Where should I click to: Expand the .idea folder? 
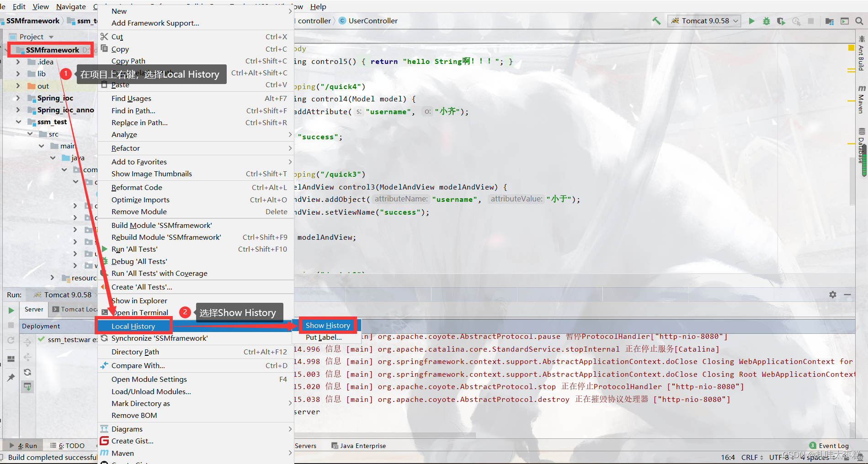18,62
